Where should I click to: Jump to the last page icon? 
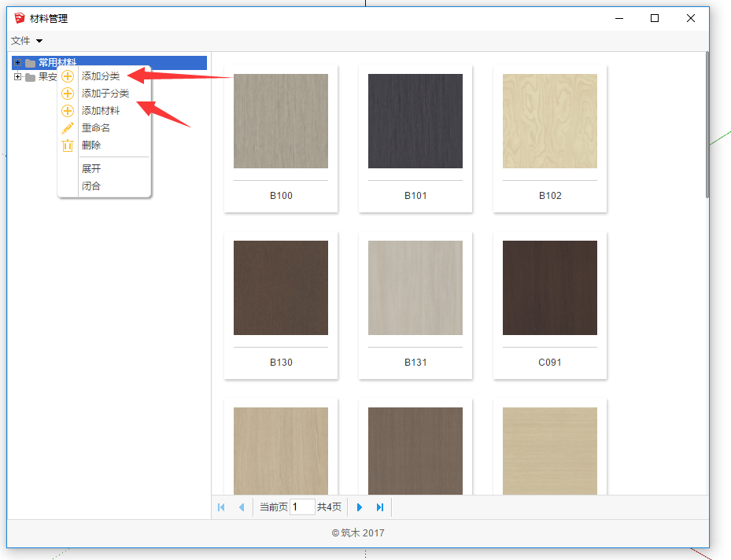click(380, 507)
